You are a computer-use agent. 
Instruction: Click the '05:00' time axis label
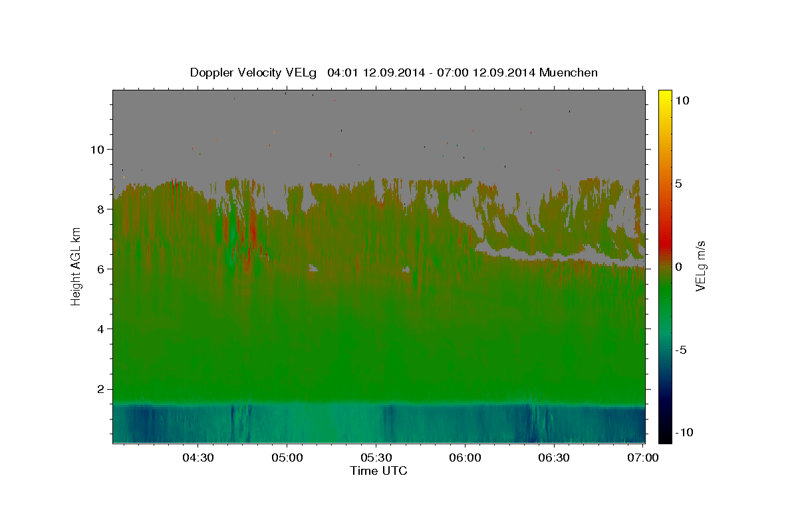pyautogui.click(x=287, y=458)
